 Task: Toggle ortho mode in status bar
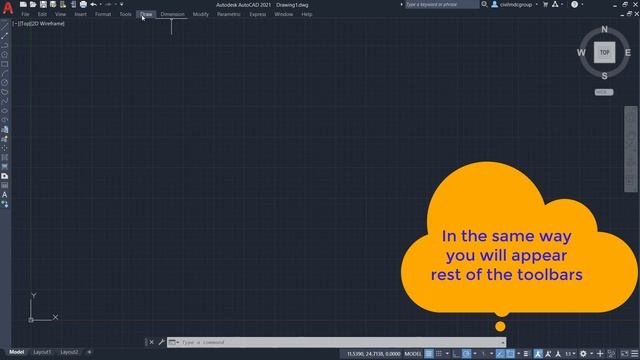pyautogui.click(x=456, y=353)
